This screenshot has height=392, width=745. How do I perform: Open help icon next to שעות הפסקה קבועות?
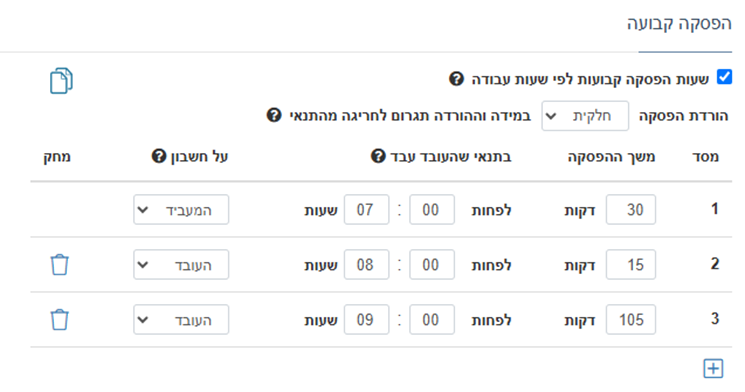456,79
